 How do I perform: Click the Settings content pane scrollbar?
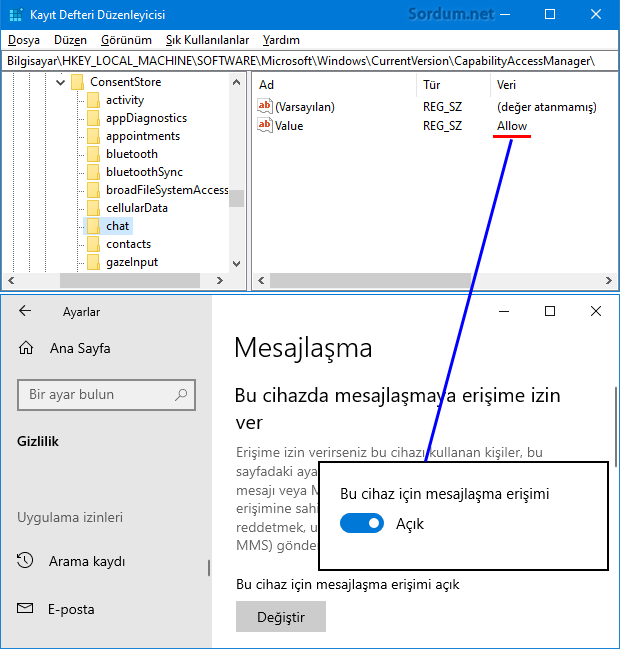click(x=616, y=427)
